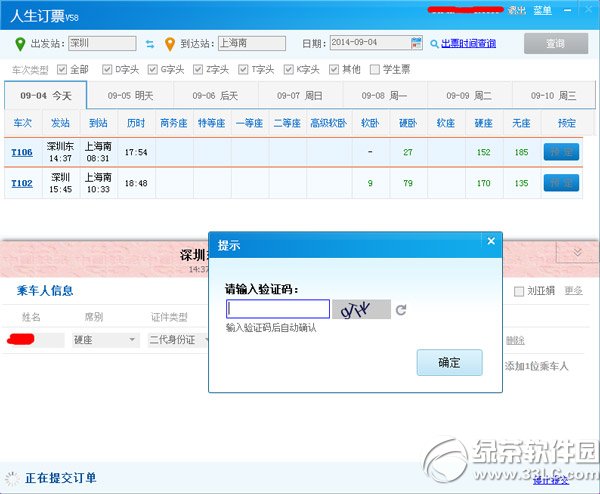Toggle the 全部 train type checkbox
Image resolution: width=600 pixels, height=494 pixels.
coord(63,70)
